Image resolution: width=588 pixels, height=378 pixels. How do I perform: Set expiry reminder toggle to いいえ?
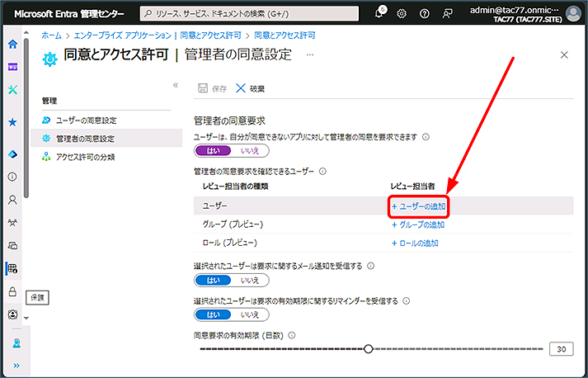250,314
